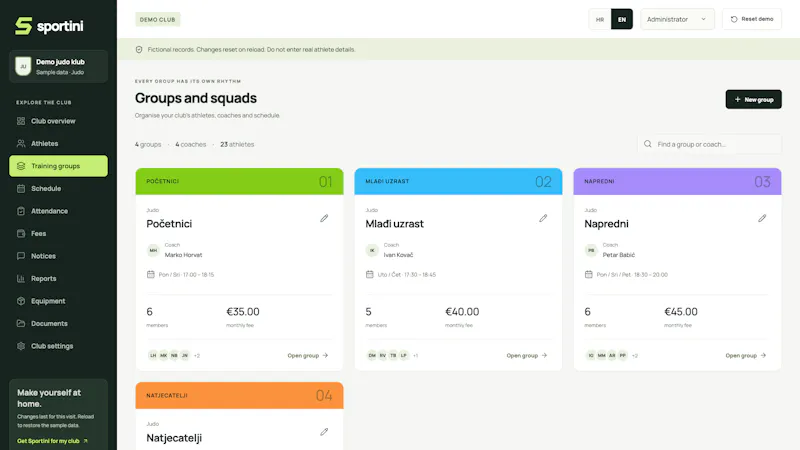Navigate to Fees page

pyautogui.click(x=58, y=233)
